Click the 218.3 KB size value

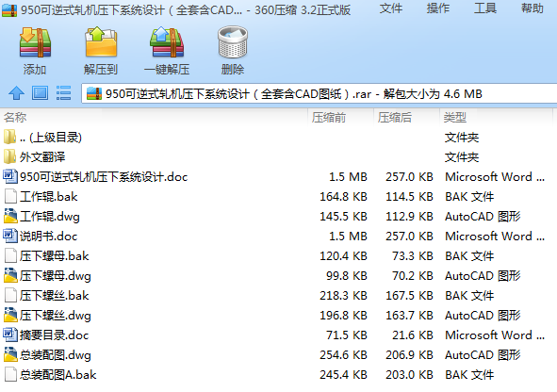point(343,296)
